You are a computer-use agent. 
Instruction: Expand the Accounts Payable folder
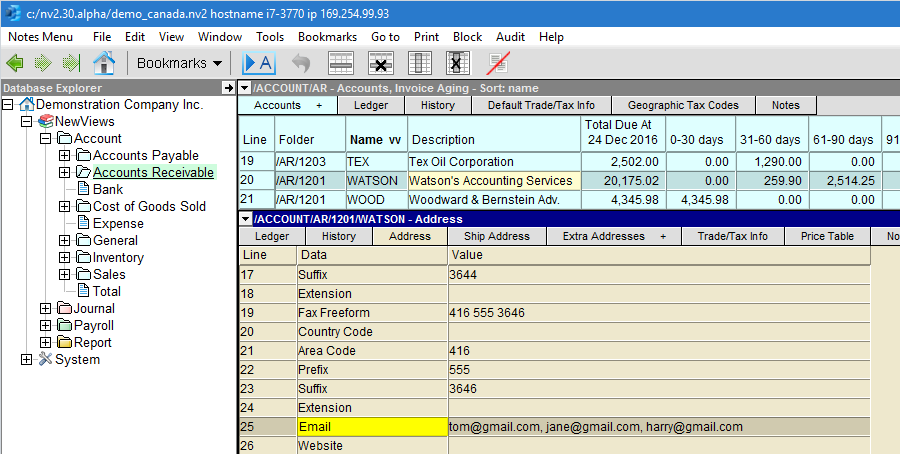[x=65, y=156]
